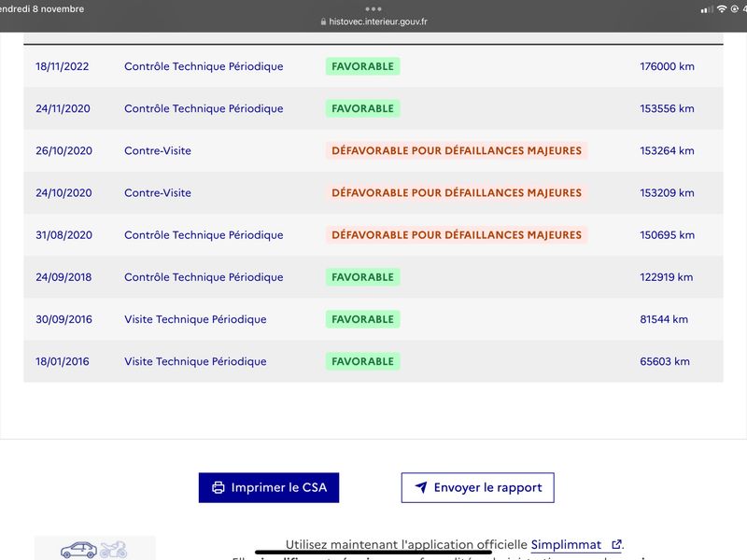Select the date 31/08/2020
Image resolution: width=747 pixels, height=560 pixels.
tap(63, 235)
